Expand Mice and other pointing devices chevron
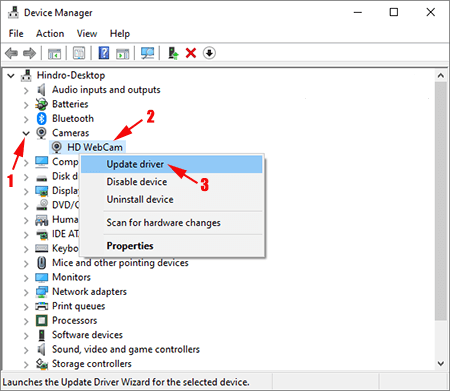Image resolution: width=450 pixels, height=391 pixels. point(26,263)
